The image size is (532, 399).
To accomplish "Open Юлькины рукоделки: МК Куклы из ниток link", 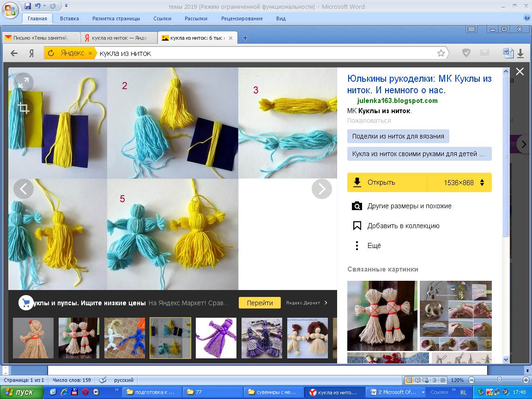I will (x=419, y=84).
